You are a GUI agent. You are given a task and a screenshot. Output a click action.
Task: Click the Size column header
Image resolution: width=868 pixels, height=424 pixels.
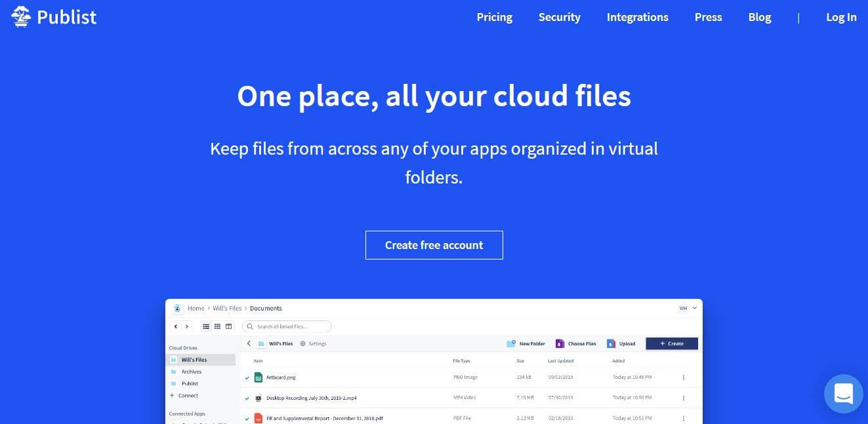(x=520, y=360)
